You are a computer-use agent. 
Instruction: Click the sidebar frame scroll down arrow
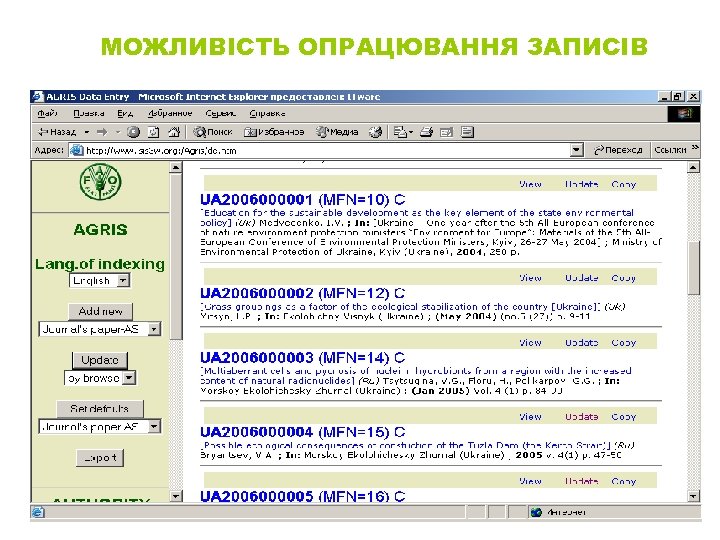(x=176, y=496)
